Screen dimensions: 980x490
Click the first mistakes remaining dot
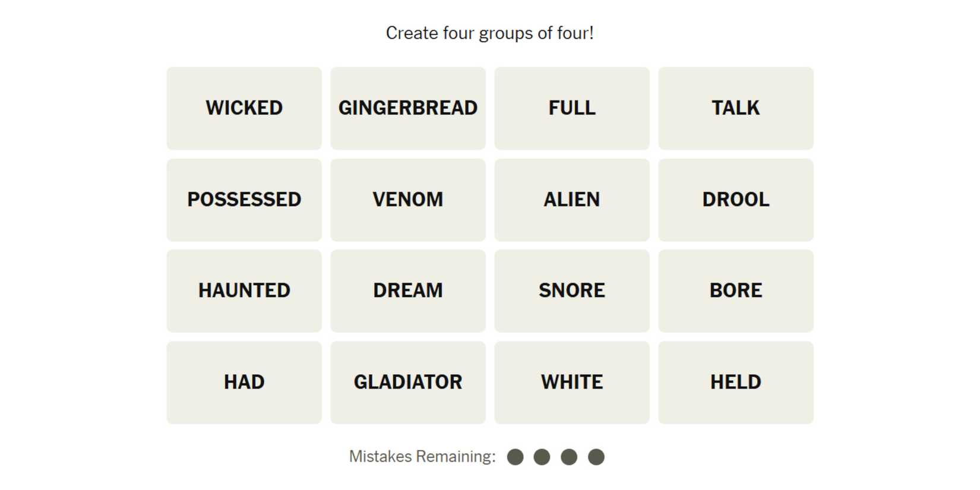516,457
